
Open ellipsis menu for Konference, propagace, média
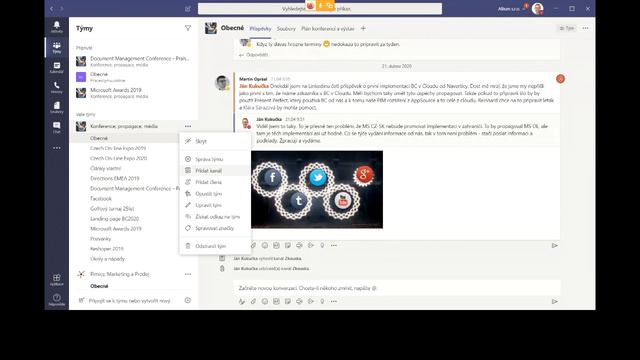coord(188,126)
